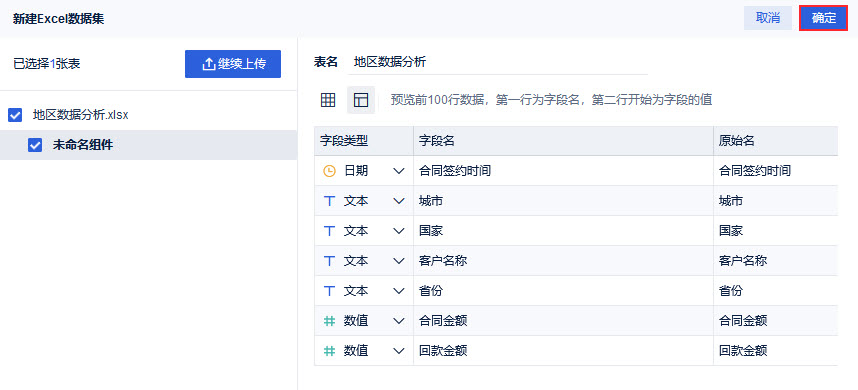Open field type dropdown for 省份
Image resolution: width=858 pixels, height=390 pixels.
(x=398, y=291)
